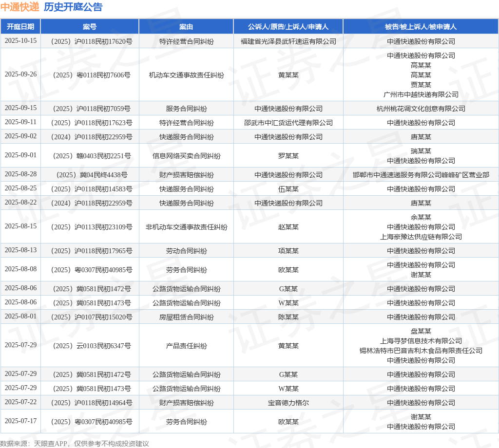Click the date cell 2025-08-28

[20, 174]
